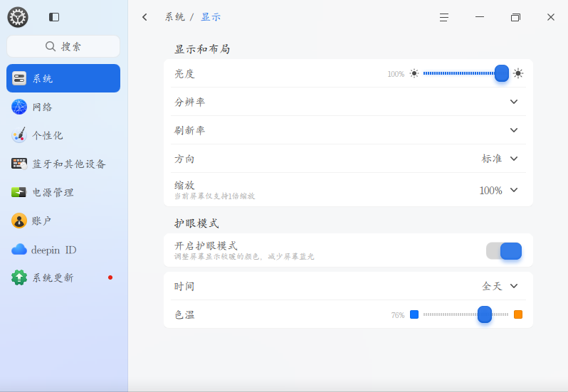Click the low-brightness sun icon

(x=414, y=73)
